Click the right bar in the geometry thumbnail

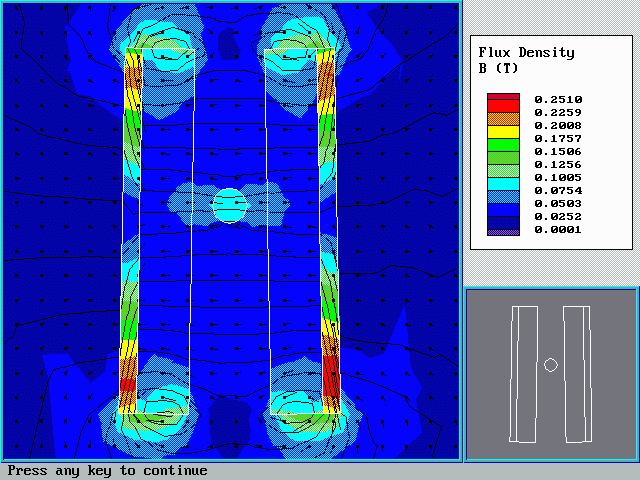coord(577,374)
